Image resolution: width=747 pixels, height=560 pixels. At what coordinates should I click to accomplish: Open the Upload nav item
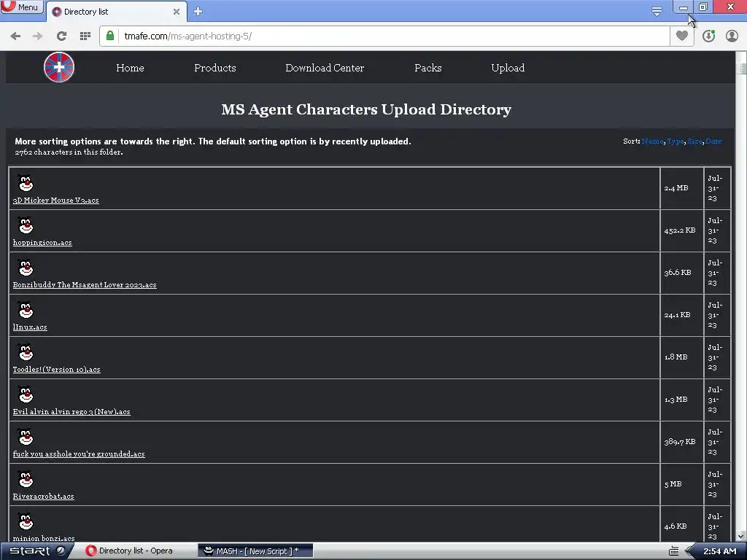click(x=508, y=68)
